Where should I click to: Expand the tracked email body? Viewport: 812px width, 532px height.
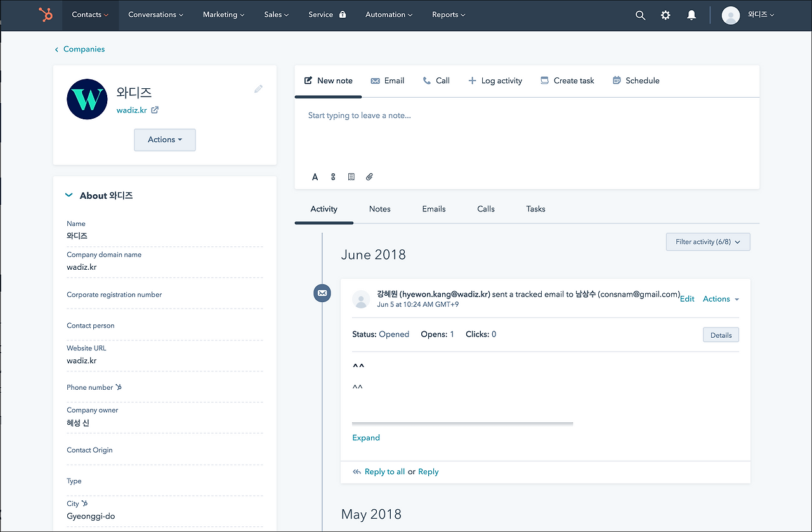coord(366,437)
